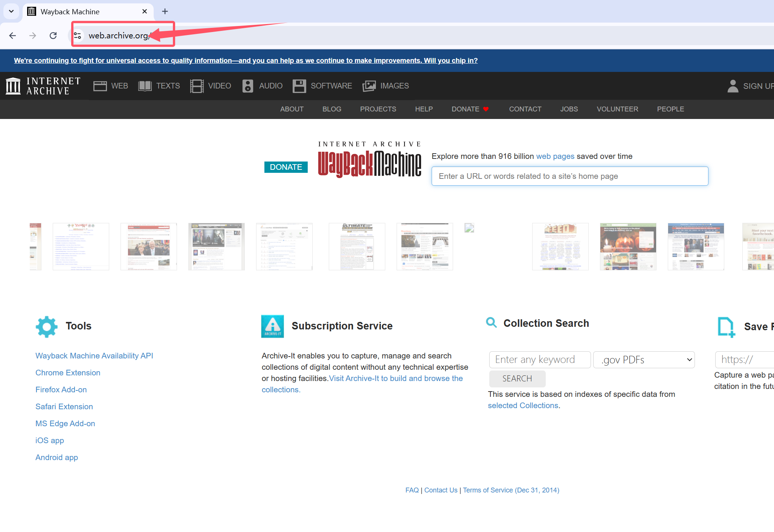This screenshot has height=532, width=774.
Task: Click the Archive-It subscription icon
Action: (x=273, y=326)
